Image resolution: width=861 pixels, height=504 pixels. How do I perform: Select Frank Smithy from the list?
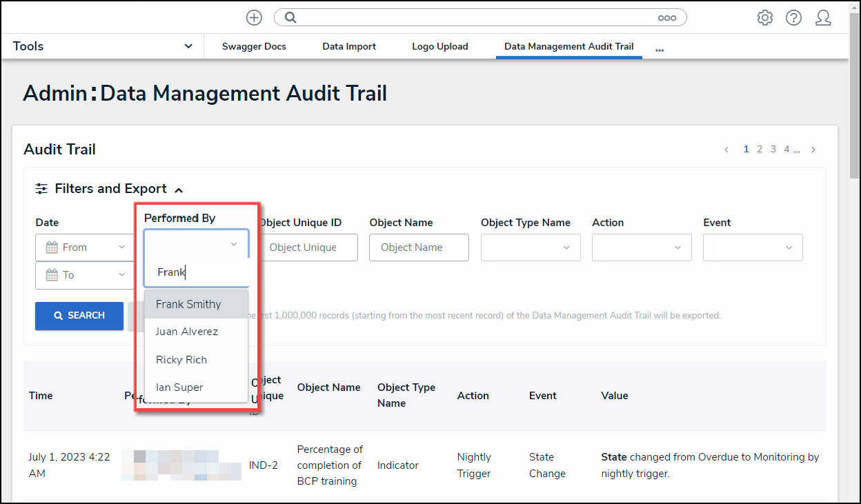tap(196, 304)
